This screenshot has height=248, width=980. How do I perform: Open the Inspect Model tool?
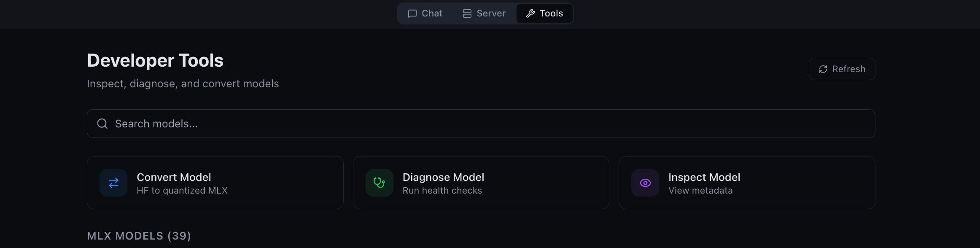pyautogui.click(x=746, y=182)
